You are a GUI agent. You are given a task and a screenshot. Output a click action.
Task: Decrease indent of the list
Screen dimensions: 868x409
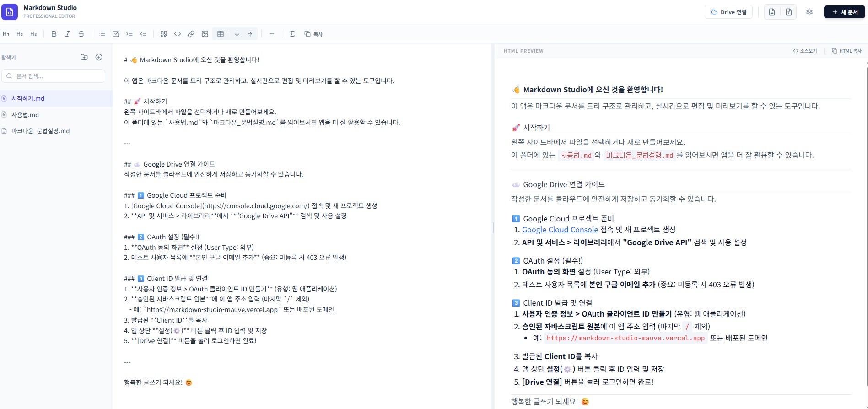pyautogui.click(x=143, y=34)
